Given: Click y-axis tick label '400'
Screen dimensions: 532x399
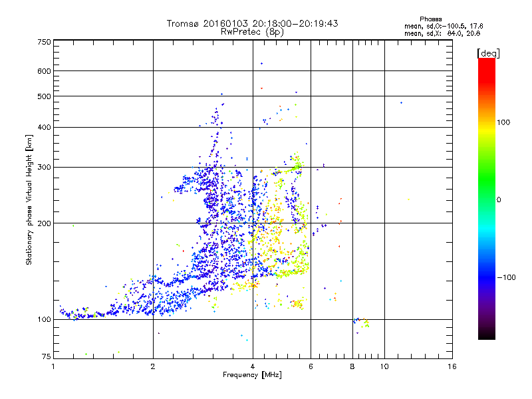Looking at the screenshot, I should [x=44, y=127].
